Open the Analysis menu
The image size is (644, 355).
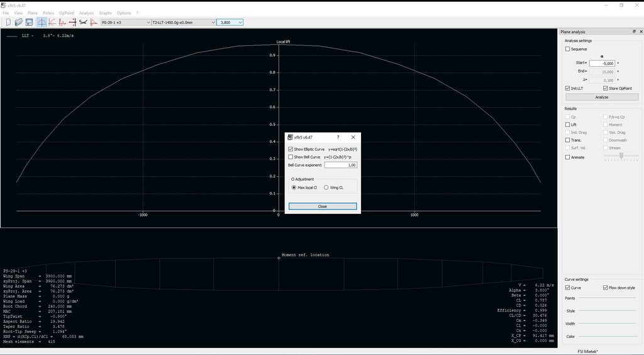[86, 13]
